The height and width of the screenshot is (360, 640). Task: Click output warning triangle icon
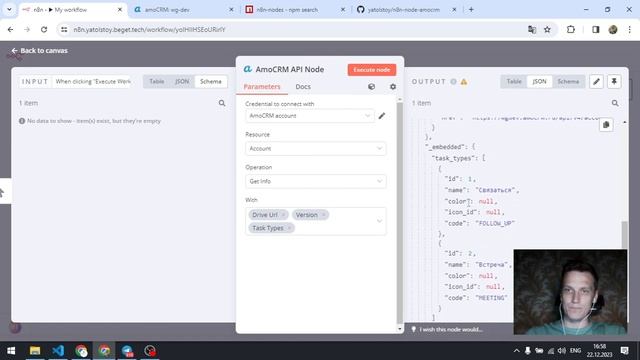point(464,82)
